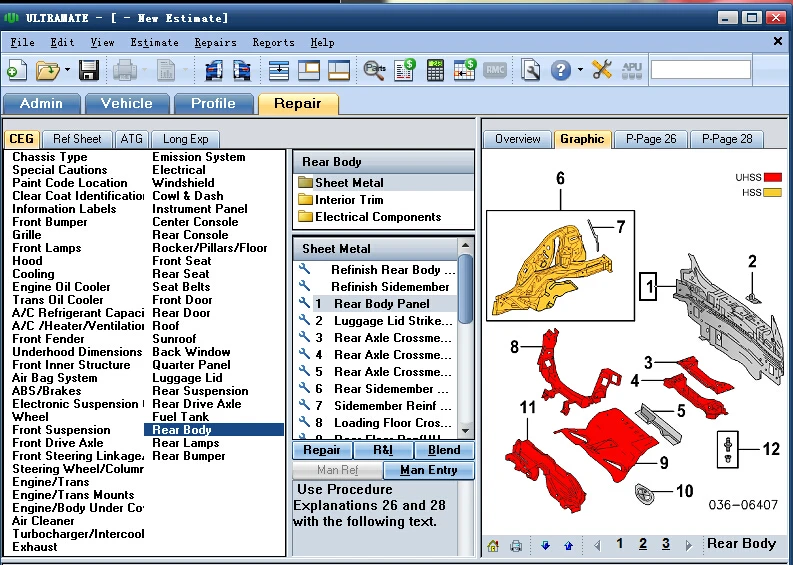The height and width of the screenshot is (565, 793).
Task: Click the blue down arrow in graphic toolbar
Action: [x=545, y=545]
